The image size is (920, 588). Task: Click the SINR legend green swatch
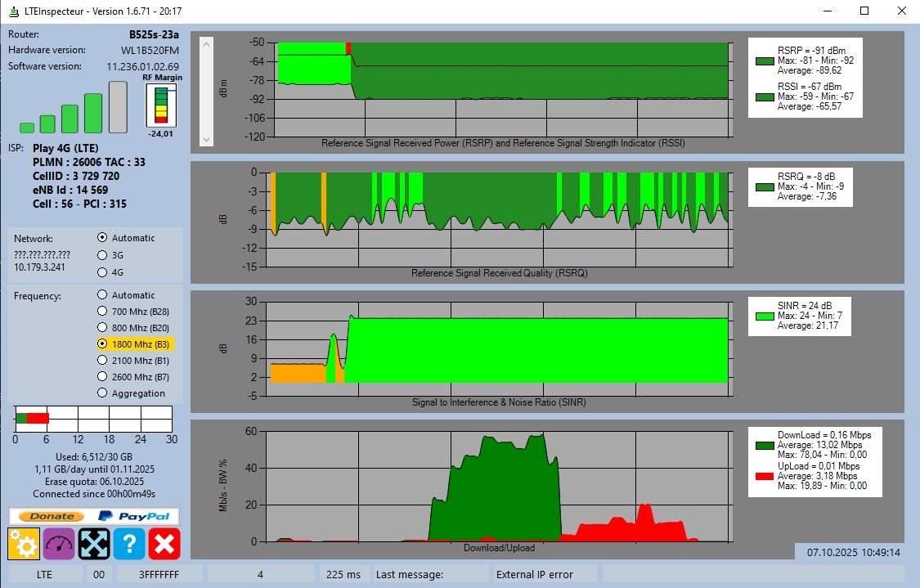[765, 316]
